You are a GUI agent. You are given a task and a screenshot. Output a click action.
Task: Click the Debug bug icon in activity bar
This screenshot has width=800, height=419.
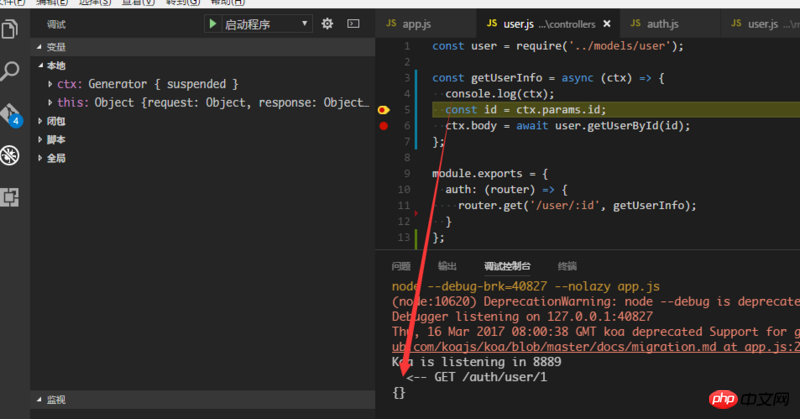click(x=11, y=154)
